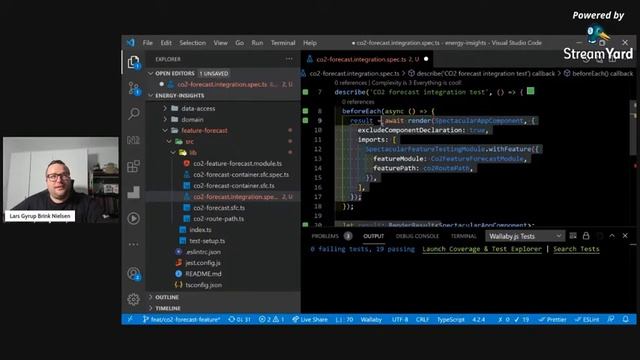
Task: Switch to the Debug Console tab
Action: [417, 236]
